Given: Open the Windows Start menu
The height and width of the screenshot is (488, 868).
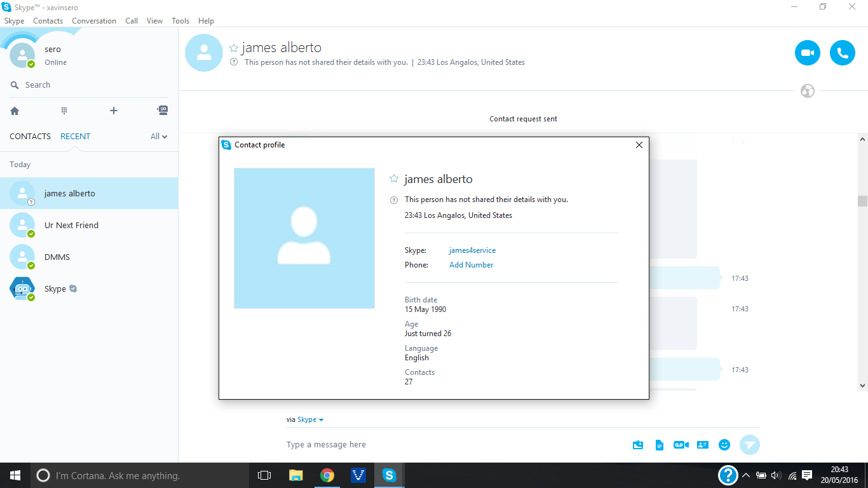Looking at the screenshot, I should [15, 475].
